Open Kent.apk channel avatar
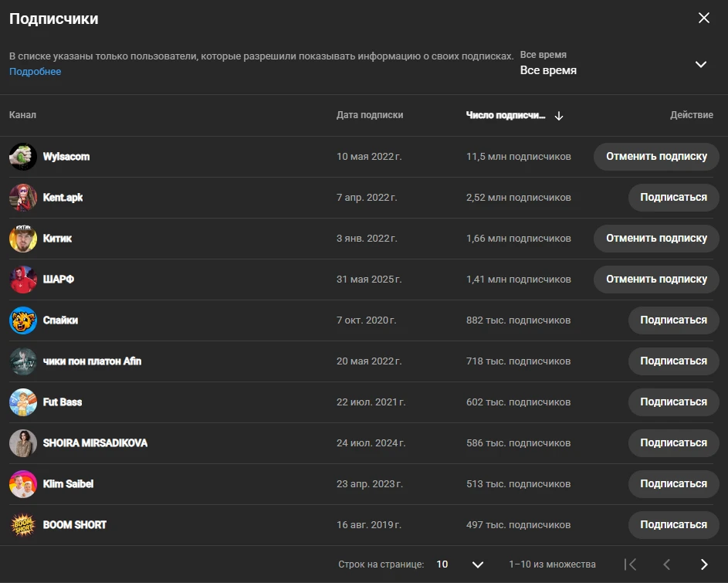Image resolution: width=728 pixels, height=583 pixels. point(22,198)
